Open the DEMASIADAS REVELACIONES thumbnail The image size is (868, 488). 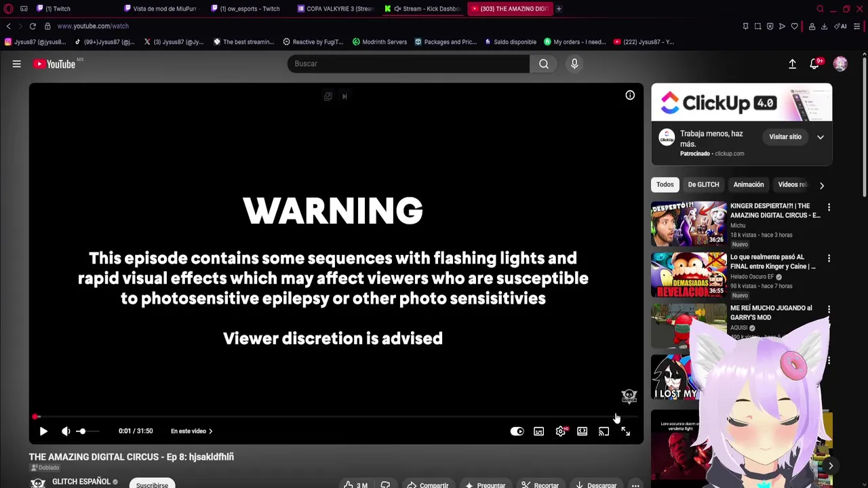point(688,274)
